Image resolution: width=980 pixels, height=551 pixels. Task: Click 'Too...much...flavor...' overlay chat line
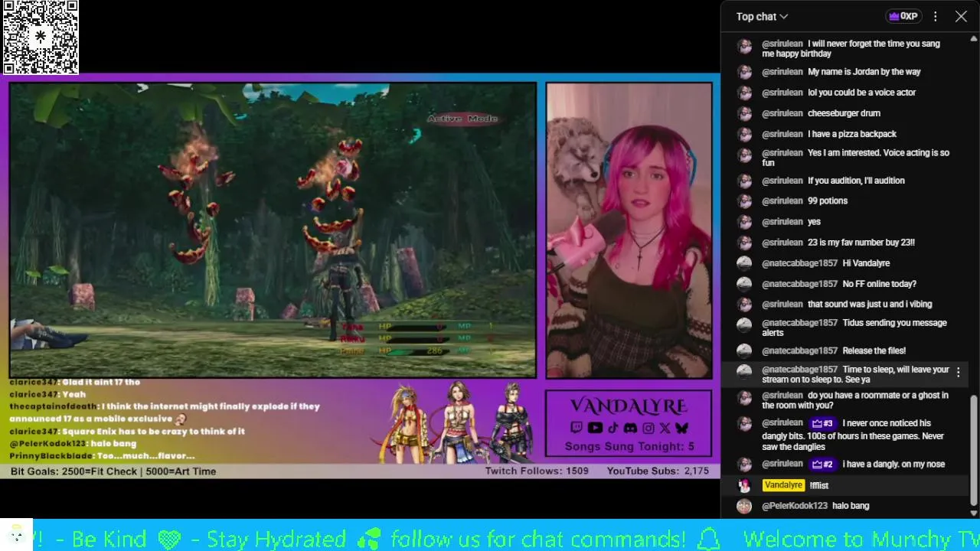[102, 455]
